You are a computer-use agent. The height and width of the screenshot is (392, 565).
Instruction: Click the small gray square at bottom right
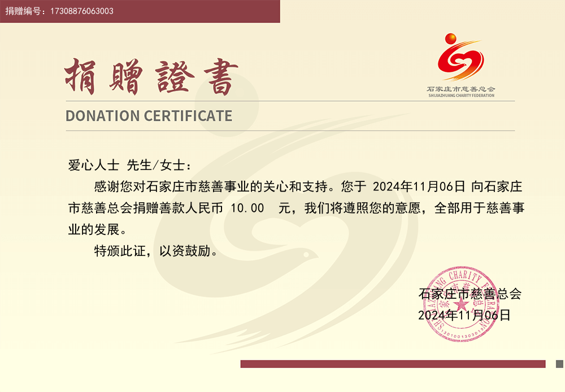click(x=559, y=364)
